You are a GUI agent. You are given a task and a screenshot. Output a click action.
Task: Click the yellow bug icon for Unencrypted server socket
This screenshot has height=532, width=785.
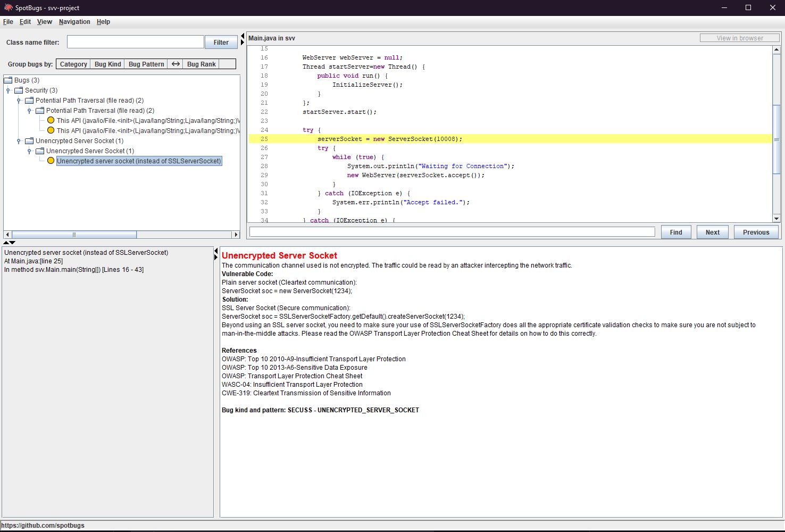51,160
